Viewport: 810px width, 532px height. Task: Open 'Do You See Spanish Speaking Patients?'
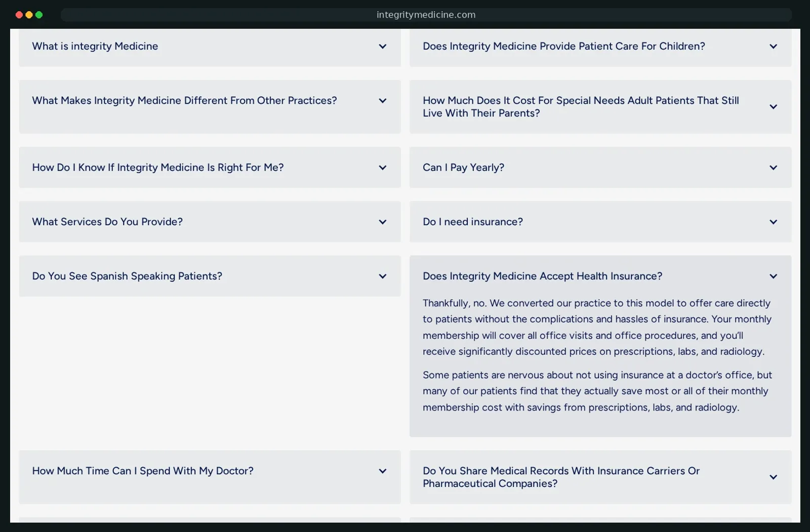click(127, 276)
